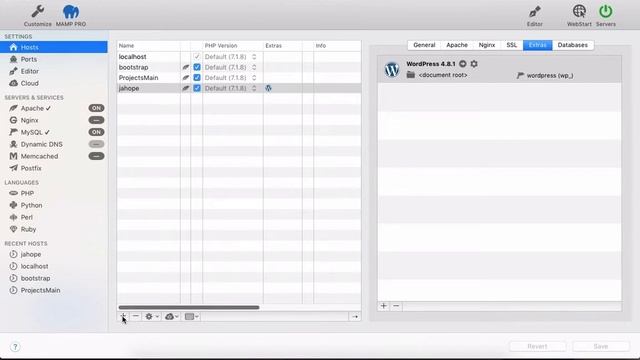Toggle the Servers power button
This screenshot has height=360, width=640.
[606, 11]
